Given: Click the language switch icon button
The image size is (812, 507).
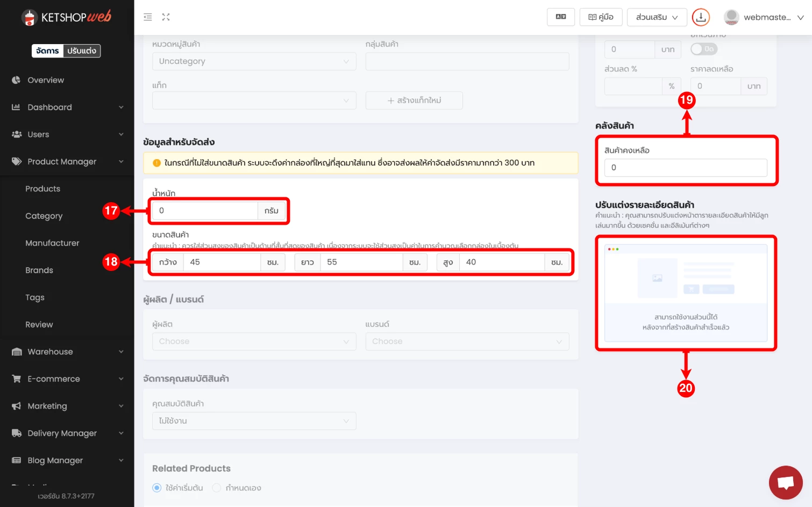Looking at the screenshot, I should 560,17.
